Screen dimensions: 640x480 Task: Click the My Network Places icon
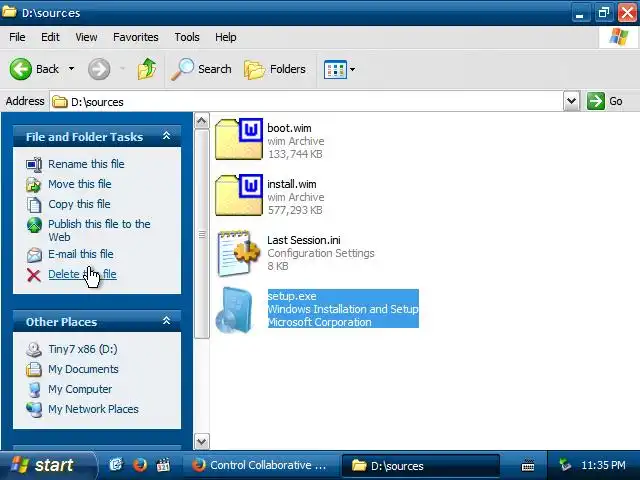click(34, 410)
